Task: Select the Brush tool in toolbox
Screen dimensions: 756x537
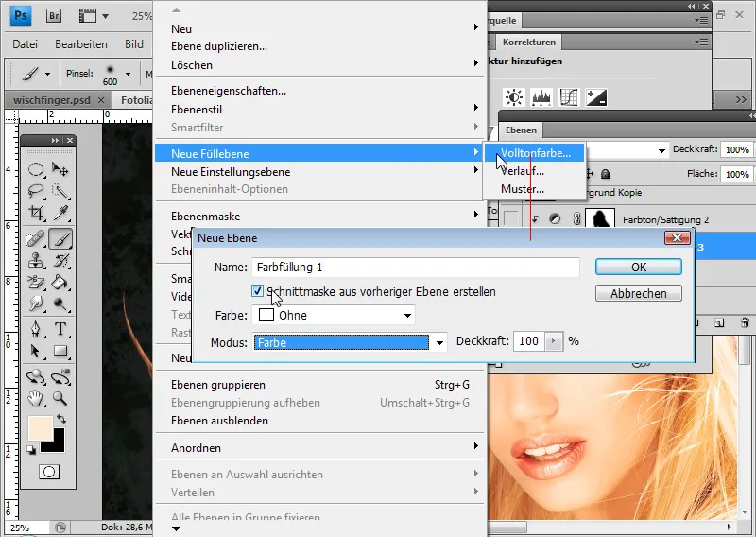Action: tap(60, 238)
